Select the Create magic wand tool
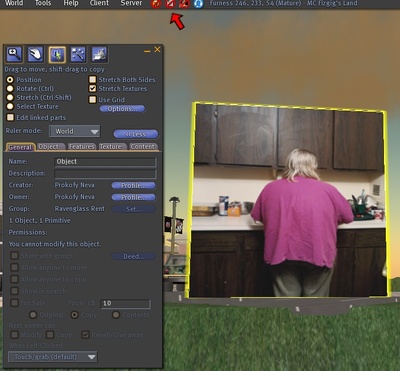The width and height of the screenshot is (400, 371). pyautogui.click(x=78, y=54)
